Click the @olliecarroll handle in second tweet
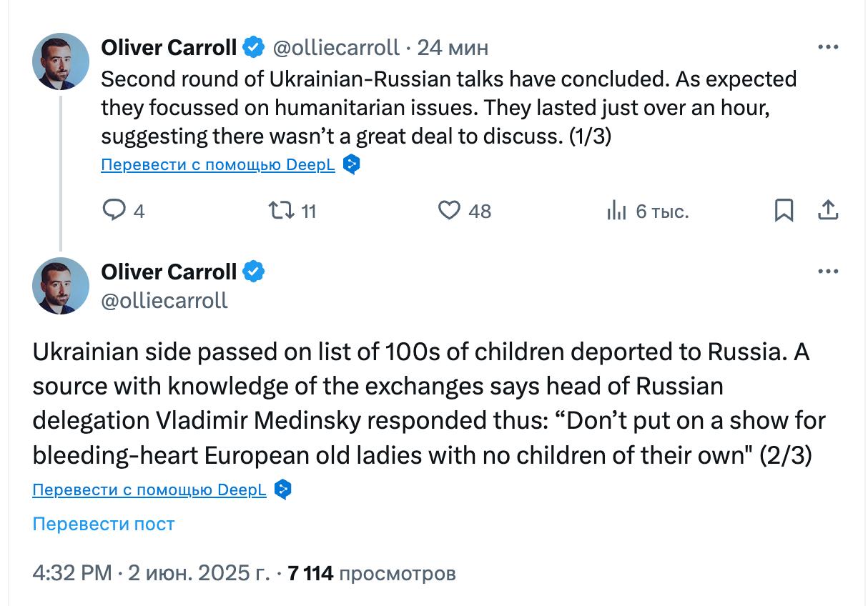This screenshot has height=606, width=868. 164,300
